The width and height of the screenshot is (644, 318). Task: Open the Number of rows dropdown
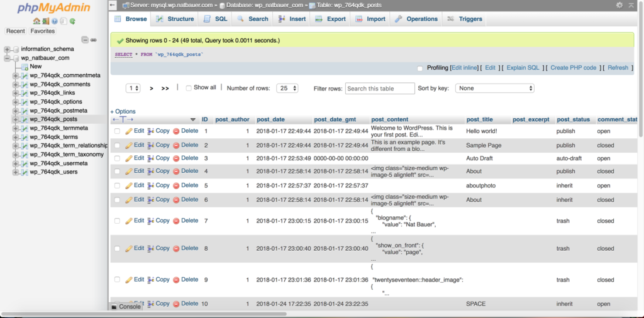pos(287,88)
